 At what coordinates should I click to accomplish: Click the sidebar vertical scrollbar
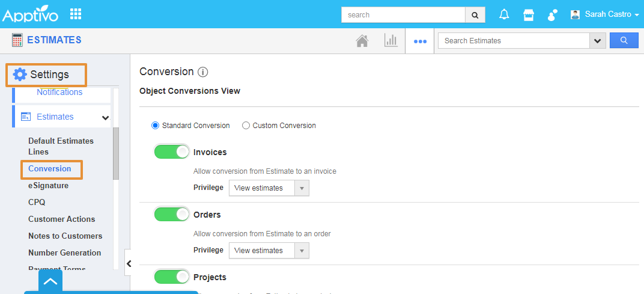point(116,153)
